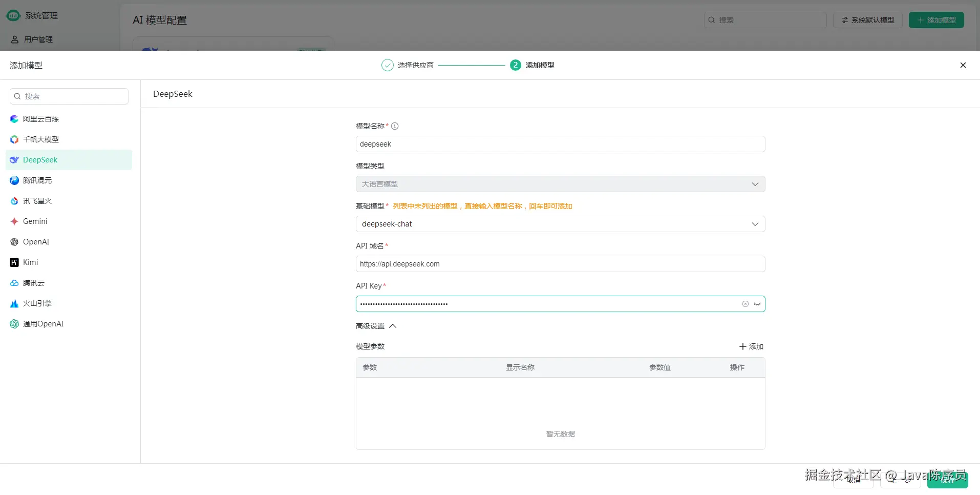Image resolution: width=980 pixels, height=495 pixels.
Task: Clear the API Key field with its circle-x icon
Action: (745, 304)
